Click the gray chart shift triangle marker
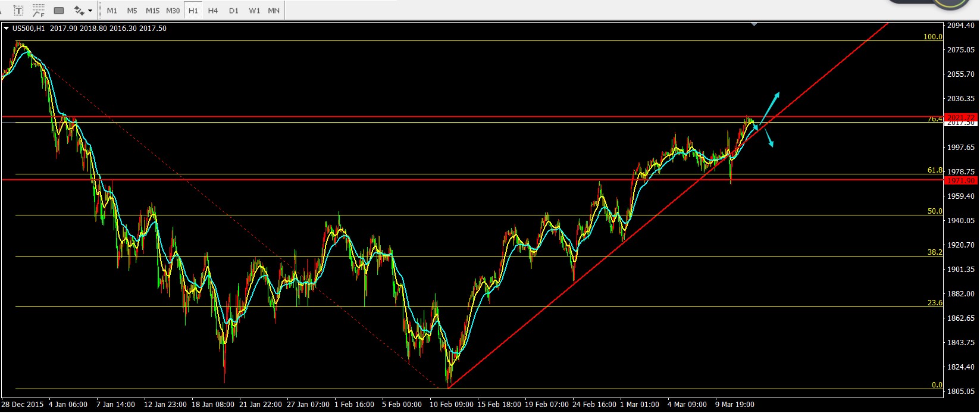980x413 pixels. click(754, 24)
